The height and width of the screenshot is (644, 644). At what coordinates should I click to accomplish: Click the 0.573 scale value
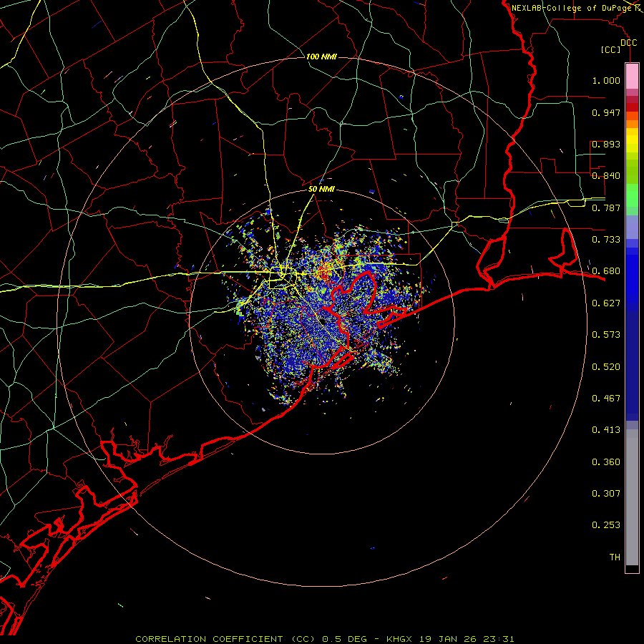(606, 335)
